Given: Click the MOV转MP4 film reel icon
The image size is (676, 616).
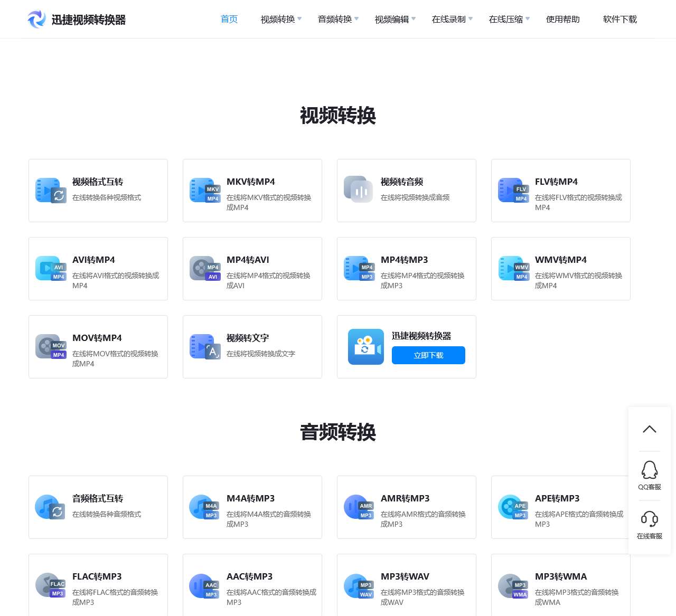Looking at the screenshot, I should 50,347.
